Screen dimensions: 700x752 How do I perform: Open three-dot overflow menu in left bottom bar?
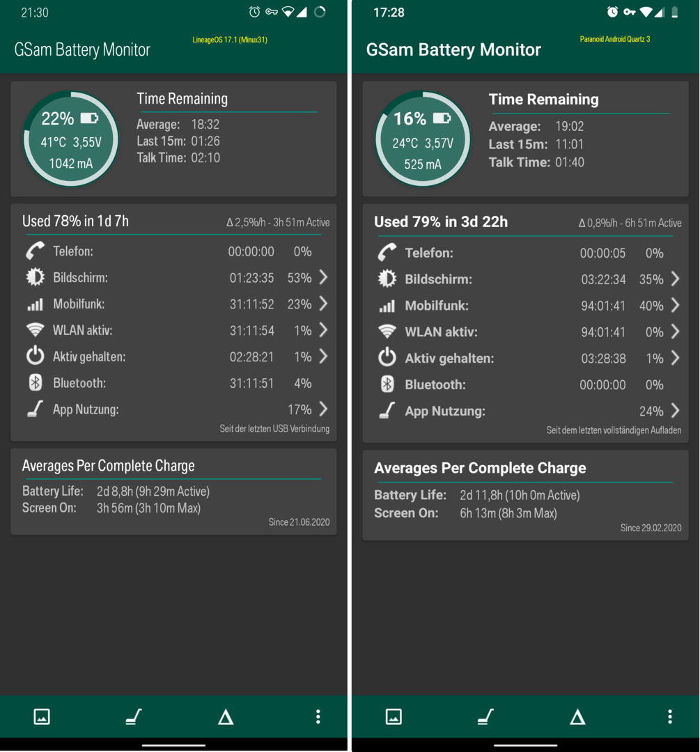pos(318,716)
